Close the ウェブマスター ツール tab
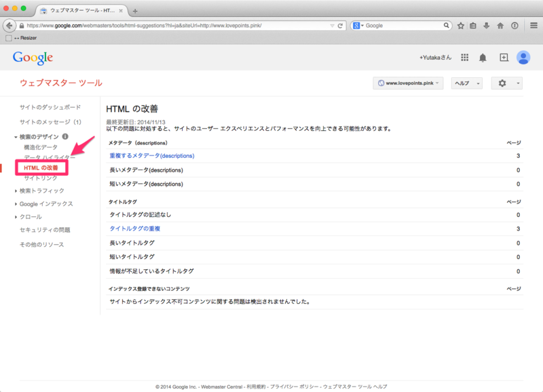The image size is (543, 392). click(121, 11)
